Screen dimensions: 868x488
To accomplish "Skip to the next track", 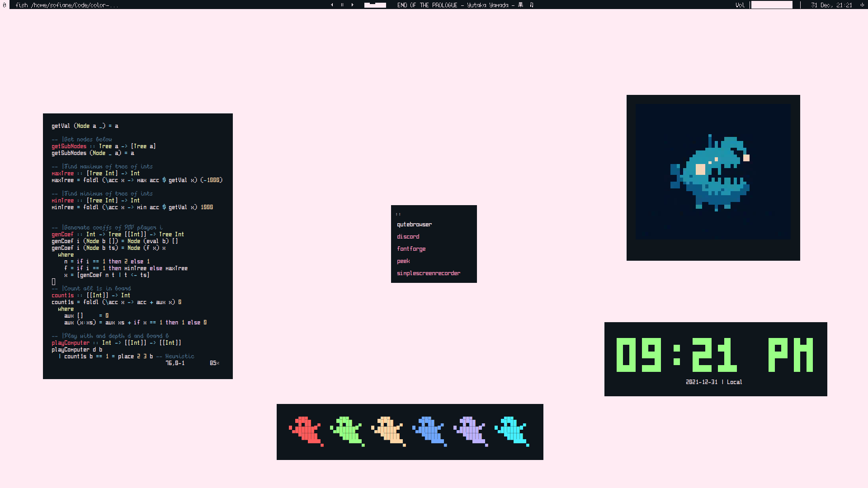I will (x=353, y=5).
